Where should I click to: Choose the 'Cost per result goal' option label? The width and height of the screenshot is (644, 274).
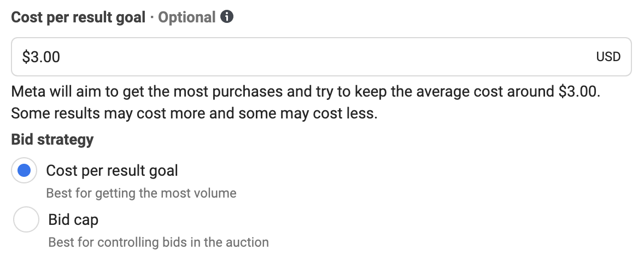pos(112,171)
